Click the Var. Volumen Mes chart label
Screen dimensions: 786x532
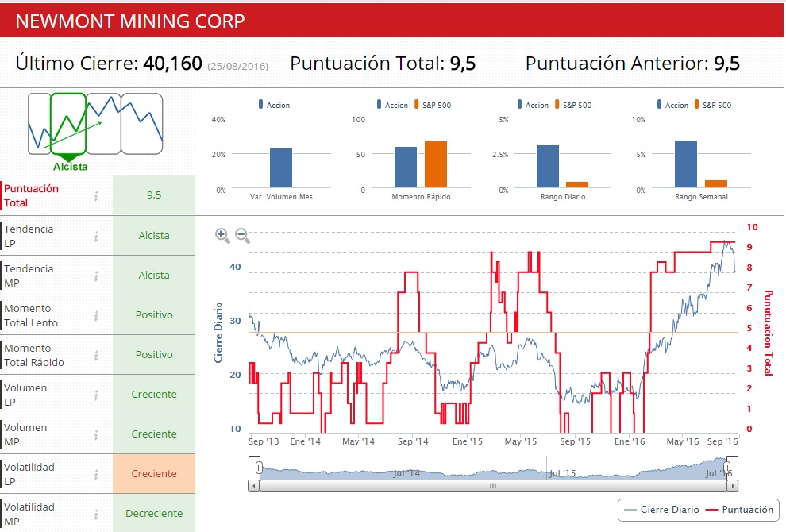[x=281, y=197]
